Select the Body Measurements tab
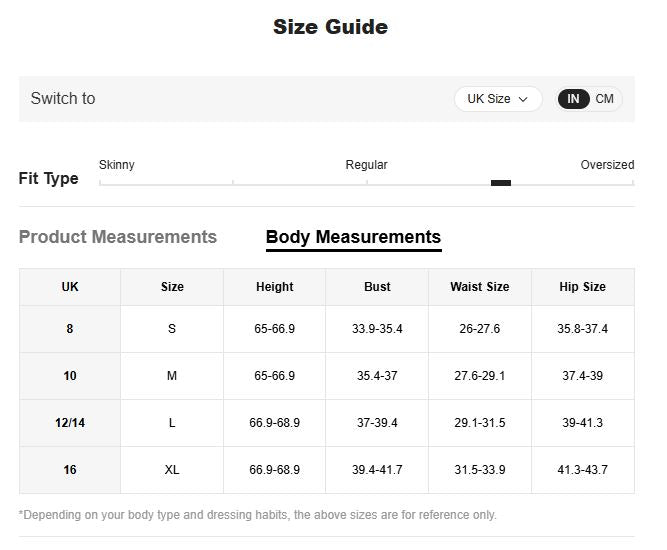The image size is (667, 550). tap(353, 237)
